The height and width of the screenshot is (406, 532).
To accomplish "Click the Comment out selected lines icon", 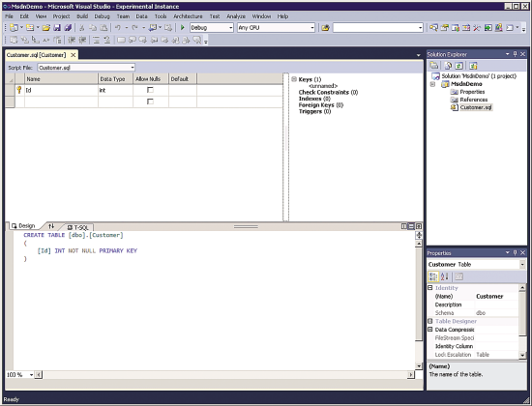I will (97, 40).
